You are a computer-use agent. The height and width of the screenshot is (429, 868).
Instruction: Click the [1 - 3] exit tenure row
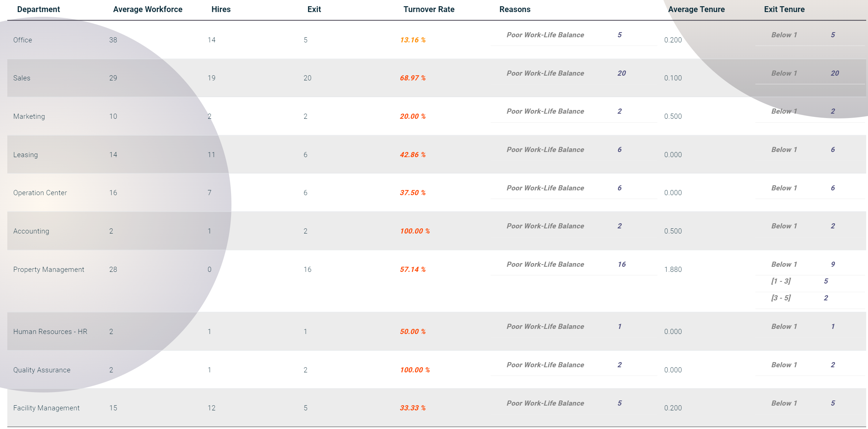[810, 281]
